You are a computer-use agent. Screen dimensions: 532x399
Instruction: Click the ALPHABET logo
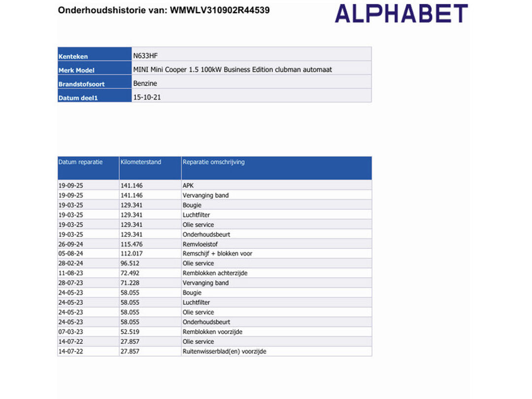coord(401,14)
